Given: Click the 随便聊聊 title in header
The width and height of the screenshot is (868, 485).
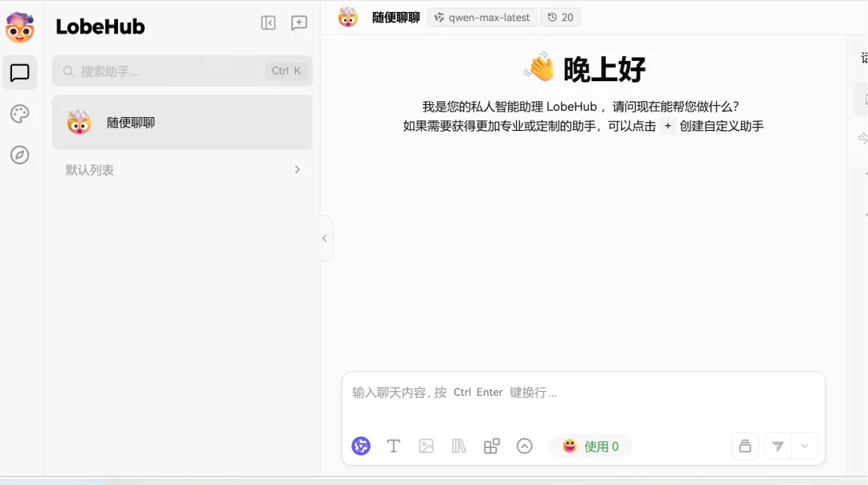Looking at the screenshot, I should tap(395, 18).
